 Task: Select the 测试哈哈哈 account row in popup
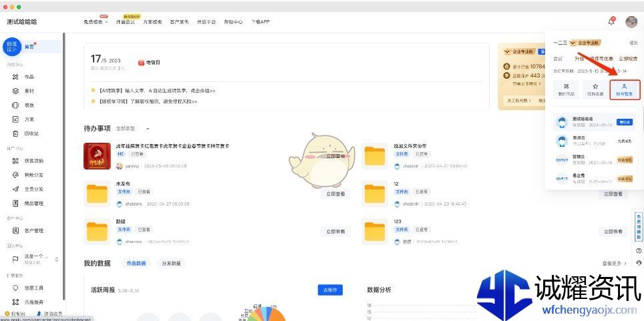click(595, 122)
